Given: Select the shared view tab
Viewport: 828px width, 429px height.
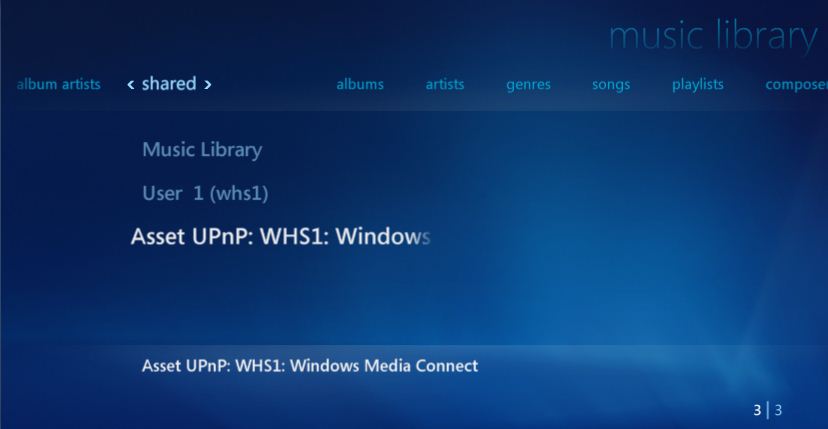Looking at the screenshot, I should [x=169, y=83].
